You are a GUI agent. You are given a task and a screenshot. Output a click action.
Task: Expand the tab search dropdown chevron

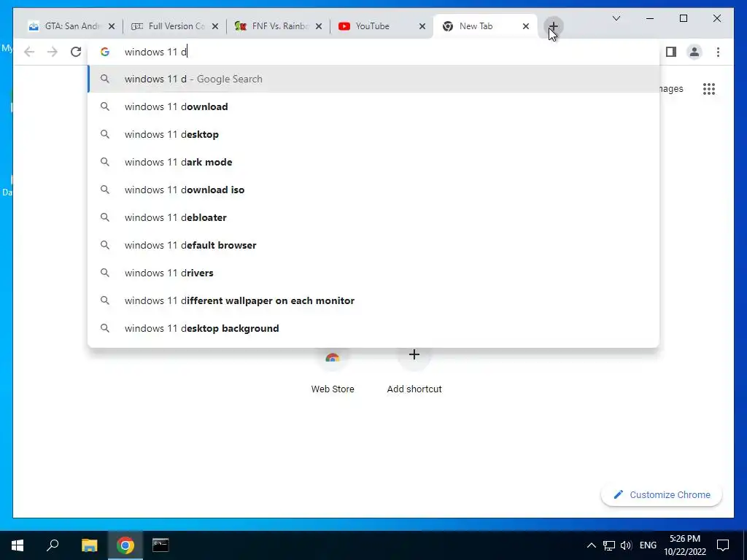(616, 18)
